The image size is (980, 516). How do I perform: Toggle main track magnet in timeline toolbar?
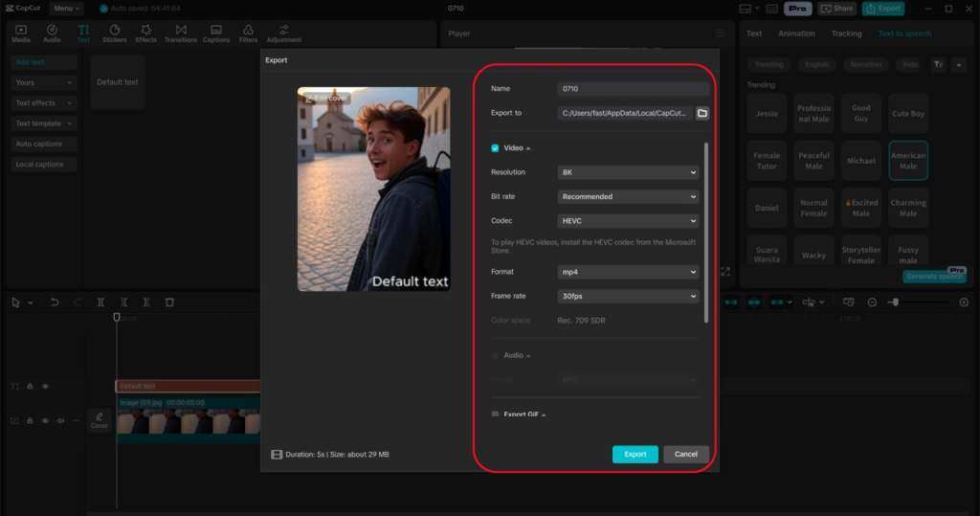[x=730, y=303]
